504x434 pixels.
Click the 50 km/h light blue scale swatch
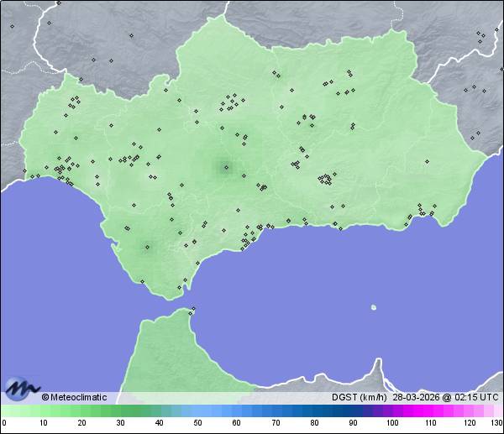click(x=197, y=410)
